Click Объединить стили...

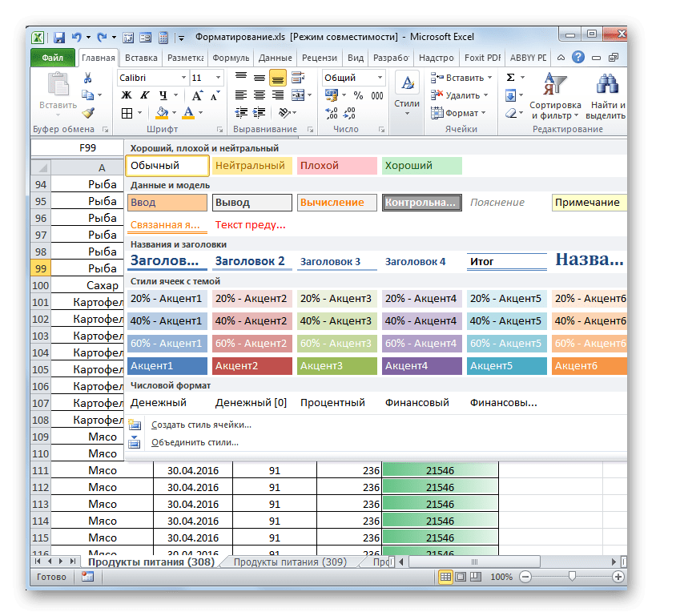[195, 443]
